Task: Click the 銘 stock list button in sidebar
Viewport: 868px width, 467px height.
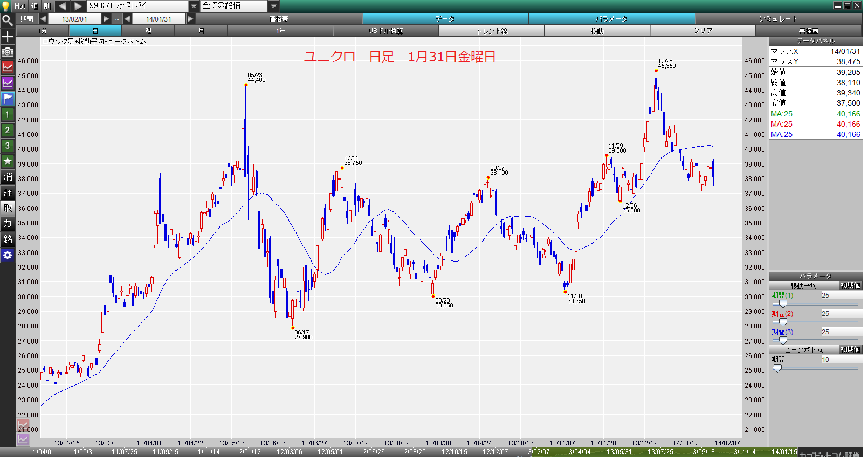Action: tap(8, 239)
